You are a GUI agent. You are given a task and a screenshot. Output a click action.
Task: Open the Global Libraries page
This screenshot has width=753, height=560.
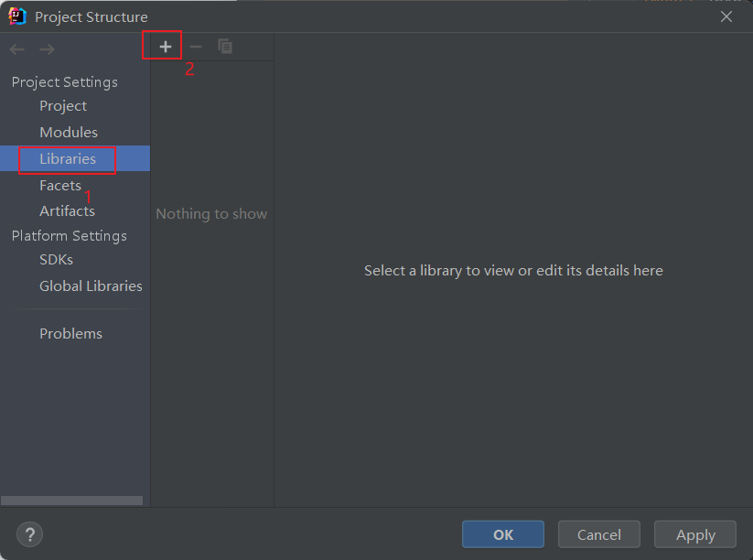coord(91,285)
